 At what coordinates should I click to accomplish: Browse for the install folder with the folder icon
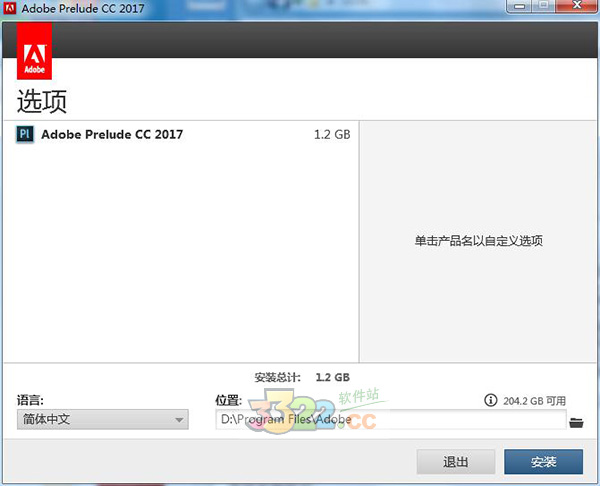point(576,422)
